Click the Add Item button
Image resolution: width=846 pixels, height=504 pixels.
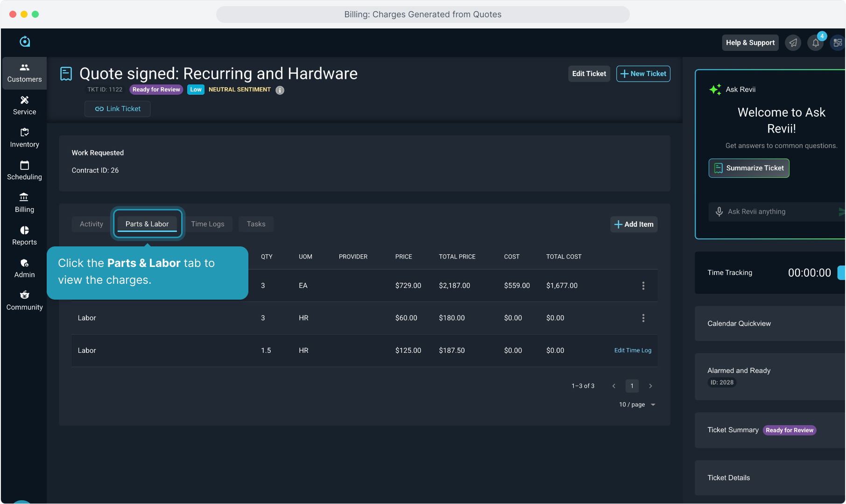click(634, 224)
